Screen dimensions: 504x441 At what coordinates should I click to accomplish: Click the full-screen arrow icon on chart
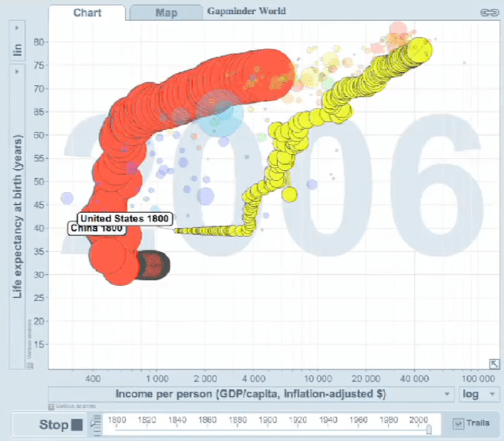coord(494,364)
